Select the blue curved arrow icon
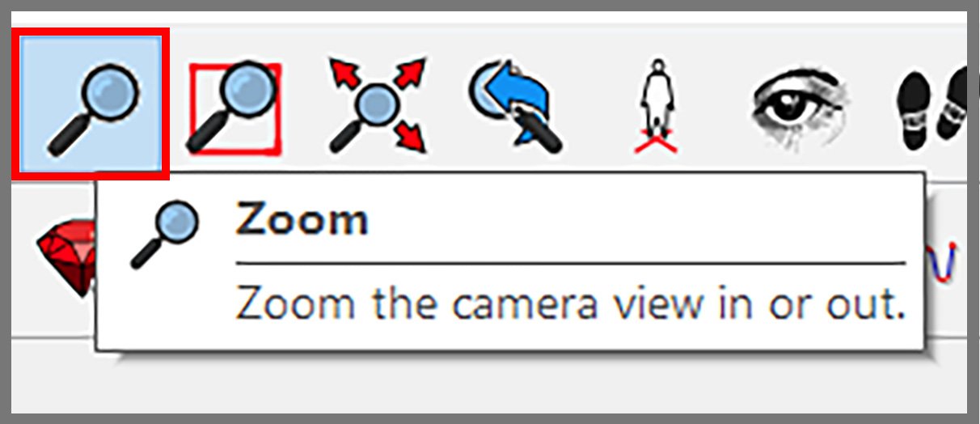The width and height of the screenshot is (980, 424). 514,105
